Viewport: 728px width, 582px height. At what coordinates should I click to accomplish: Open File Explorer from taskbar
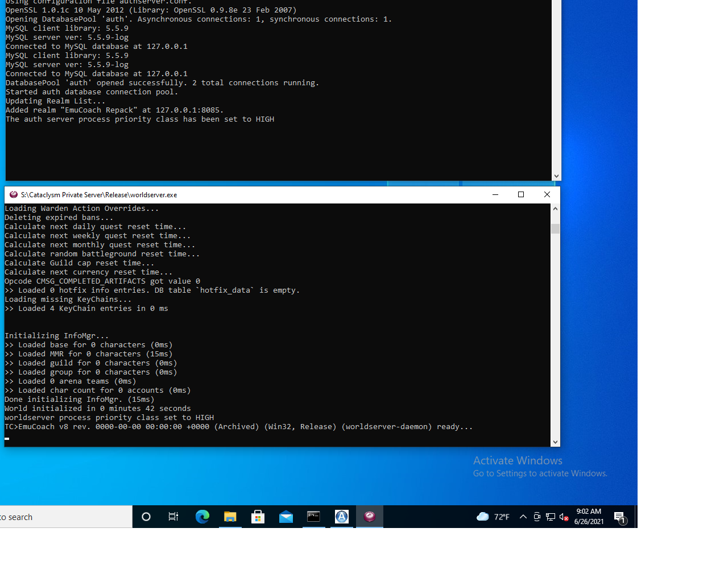230,517
